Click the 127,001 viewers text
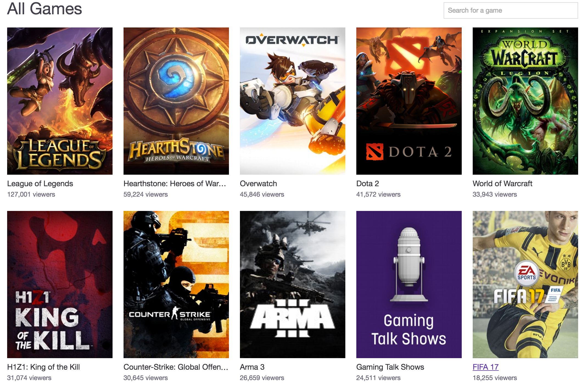This screenshot has height=390, width=588. [x=31, y=194]
